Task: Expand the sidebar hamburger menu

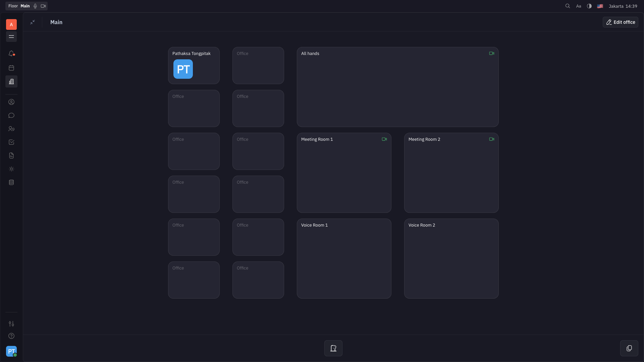Action: click(x=11, y=37)
